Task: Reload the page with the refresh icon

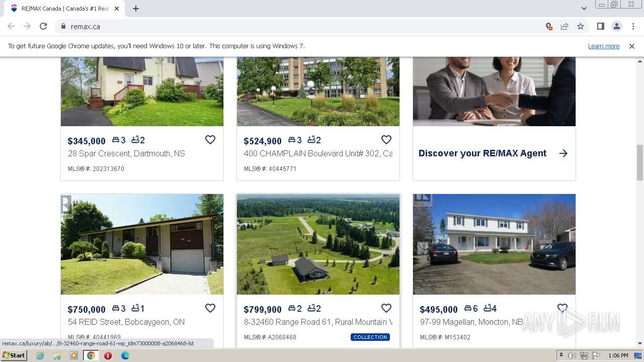Action: (x=43, y=26)
